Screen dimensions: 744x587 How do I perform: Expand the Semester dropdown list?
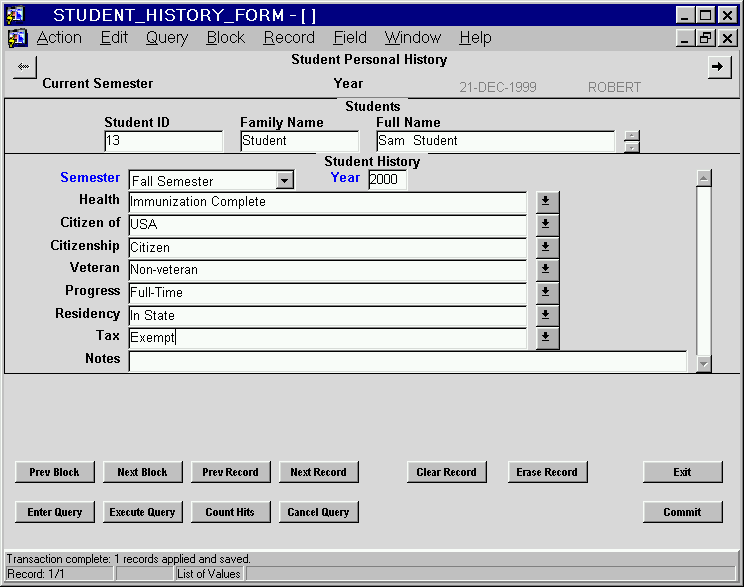[285, 181]
